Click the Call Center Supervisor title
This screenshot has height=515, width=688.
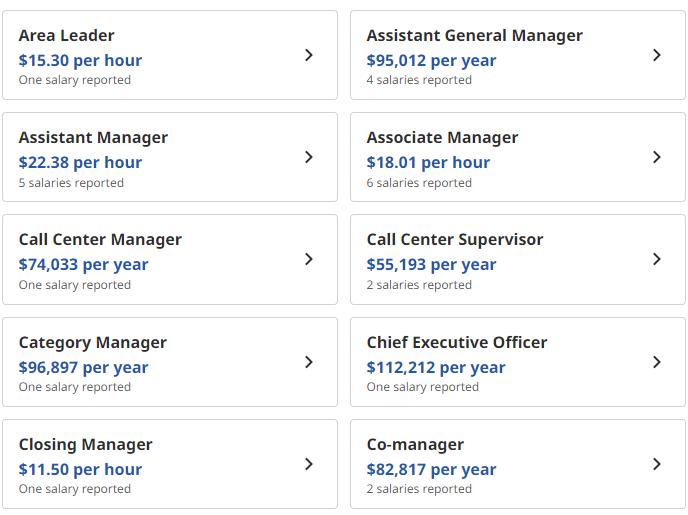click(455, 240)
